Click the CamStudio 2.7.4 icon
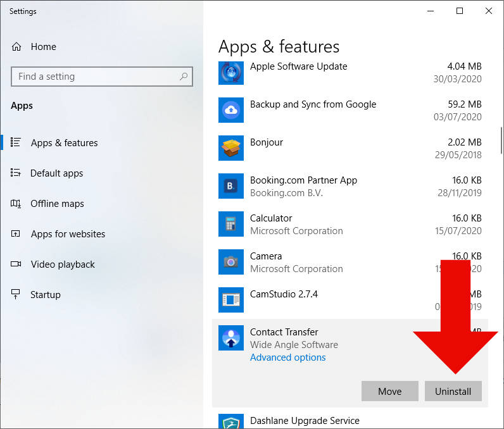504x429 pixels. [x=230, y=299]
